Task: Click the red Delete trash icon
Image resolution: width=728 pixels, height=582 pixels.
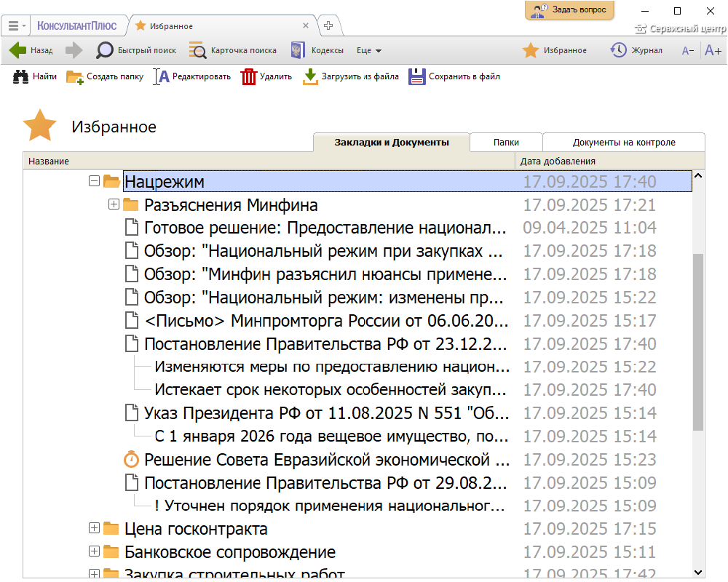Action: pos(249,76)
